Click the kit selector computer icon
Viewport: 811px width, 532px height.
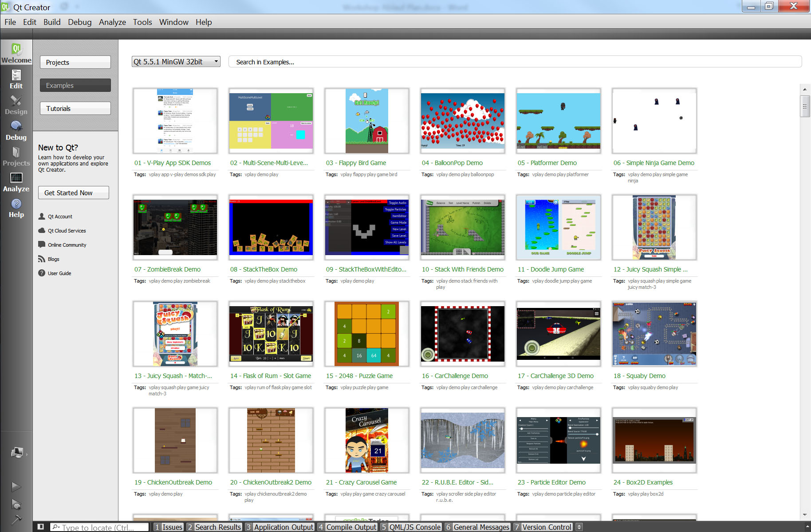17,453
